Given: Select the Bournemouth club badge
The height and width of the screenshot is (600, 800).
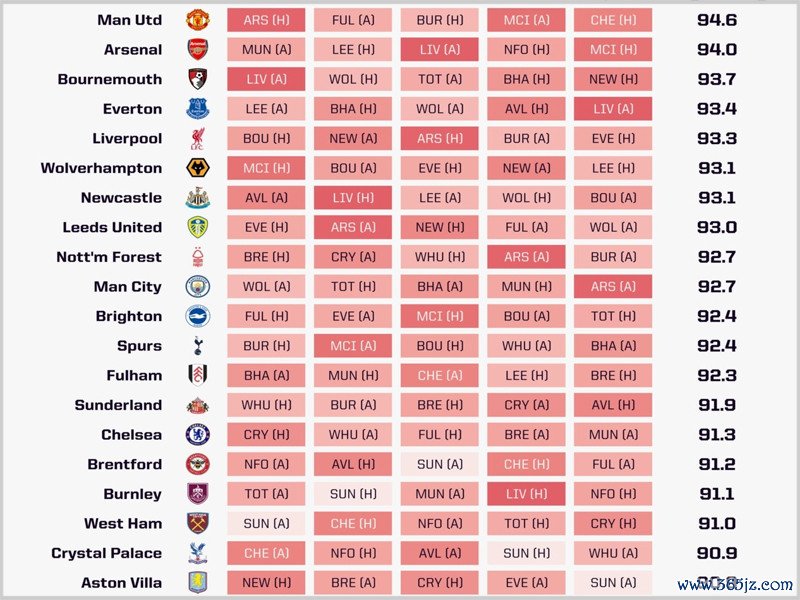Looking at the screenshot, I should 197,79.
